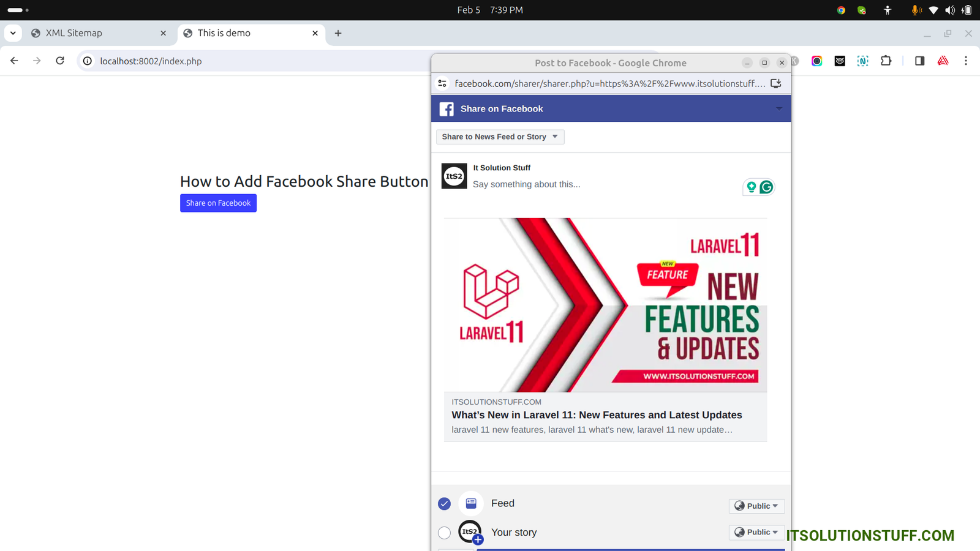The image size is (980, 551).
Task: Click the Grammarly icon in post box
Action: 766,187
